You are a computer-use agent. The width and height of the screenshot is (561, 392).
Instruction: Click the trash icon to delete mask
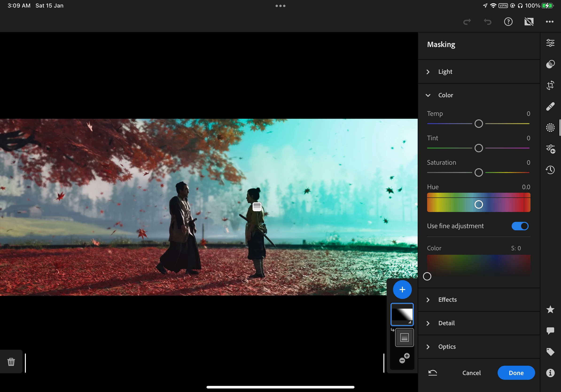tap(11, 361)
